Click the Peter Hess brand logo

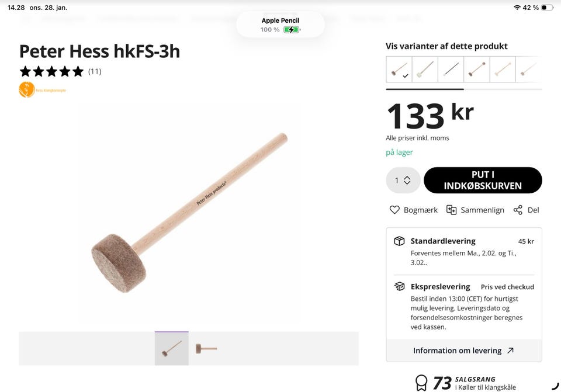27,89
